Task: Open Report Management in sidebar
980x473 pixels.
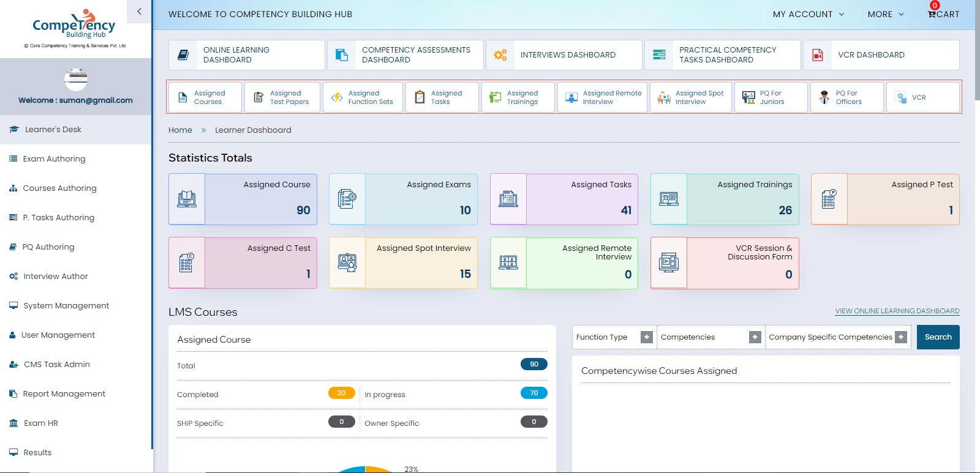Action: 76,394
